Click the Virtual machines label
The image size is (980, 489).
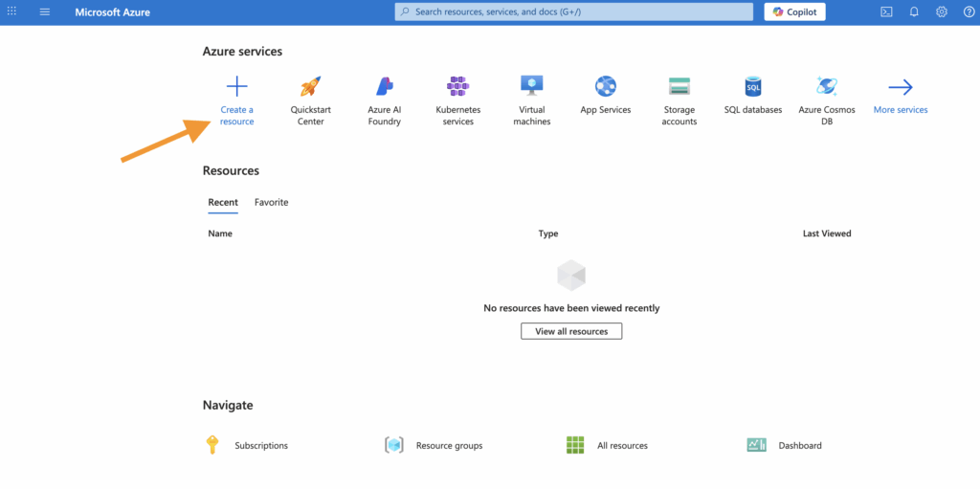coord(532,116)
